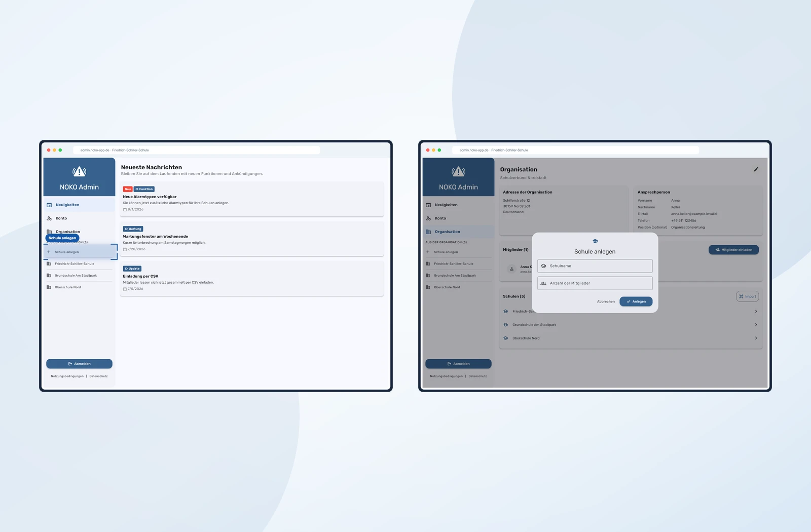811x532 pixels.
Task: Click the Wartung tag on the news card
Action: pos(133,229)
